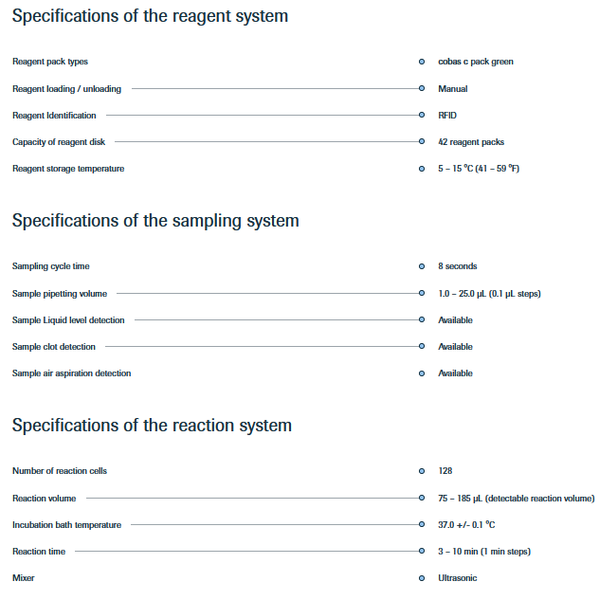Screen dimensions: 600x600
Task: Click the circle marker beside RFID
Action: pyautogui.click(x=421, y=115)
